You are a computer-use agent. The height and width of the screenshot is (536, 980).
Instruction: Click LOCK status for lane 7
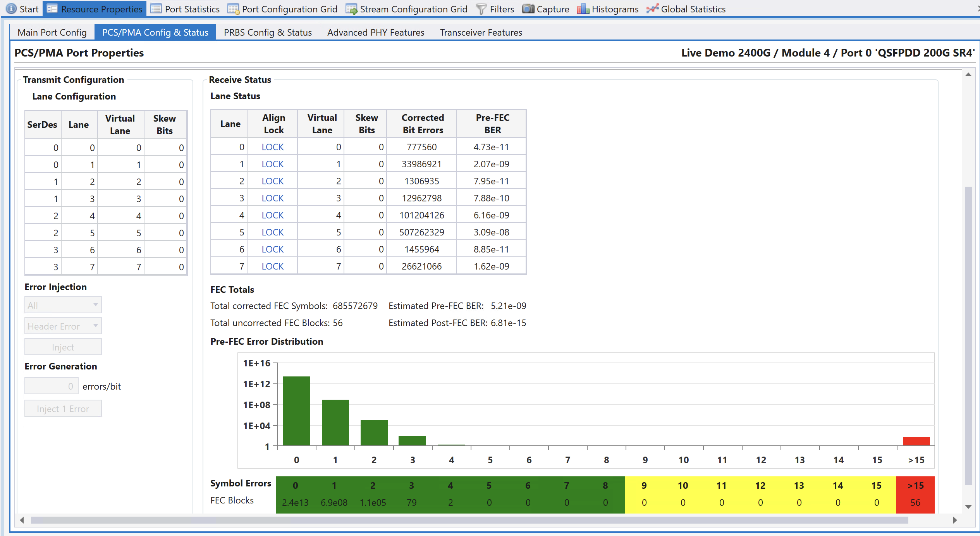272,266
